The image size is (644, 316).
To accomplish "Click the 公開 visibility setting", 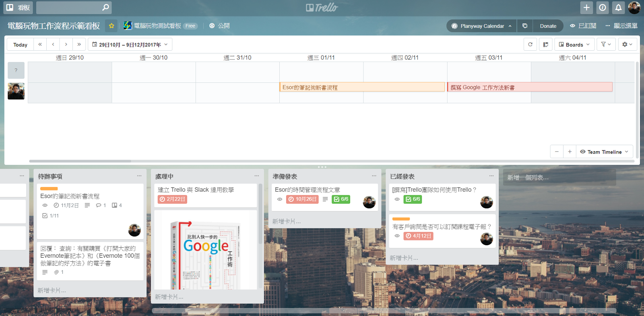I will coord(219,26).
